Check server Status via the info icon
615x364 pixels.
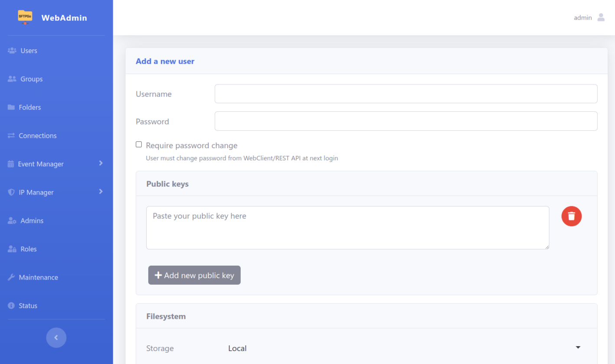[11, 305]
